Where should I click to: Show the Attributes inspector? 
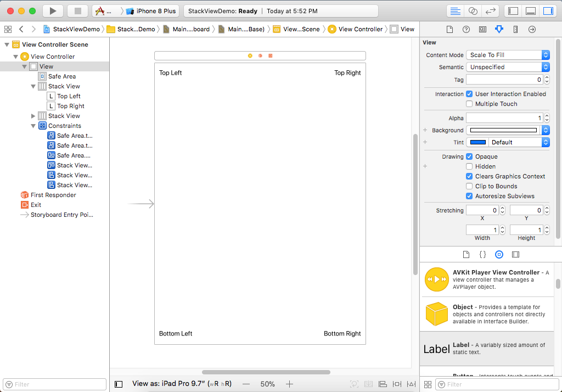pos(499,30)
